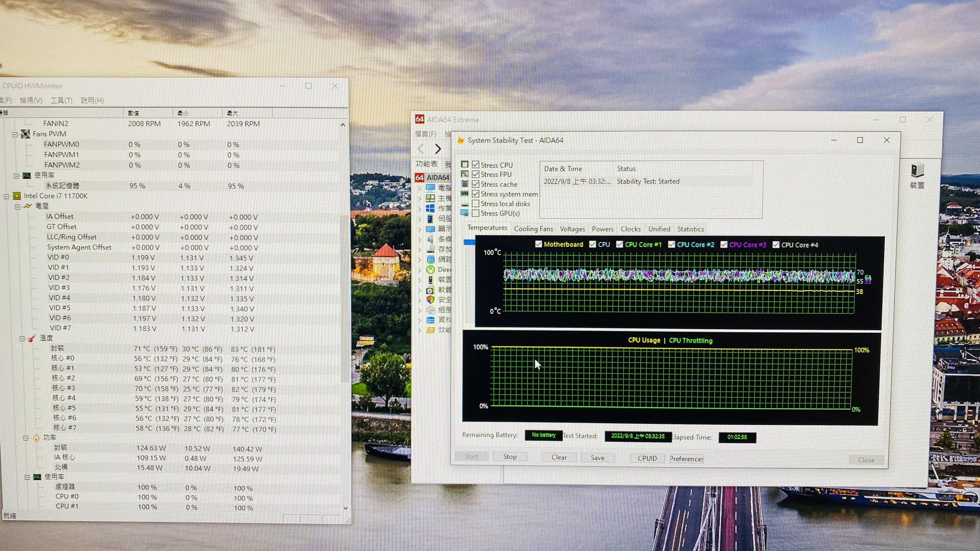
Task: Open the 說明(H) menu in HWMonitor
Action: [x=92, y=100]
